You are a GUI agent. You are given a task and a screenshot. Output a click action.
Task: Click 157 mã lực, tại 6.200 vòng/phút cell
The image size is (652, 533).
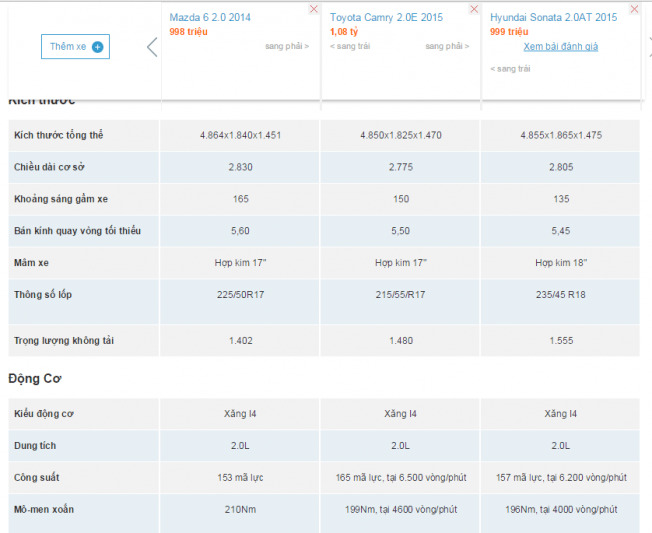click(x=561, y=478)
